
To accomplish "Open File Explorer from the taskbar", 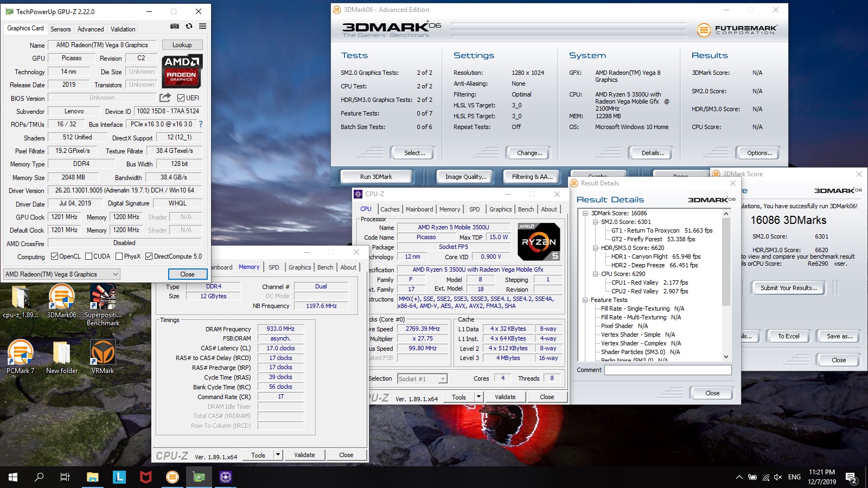I will click(x=93, y=477).
